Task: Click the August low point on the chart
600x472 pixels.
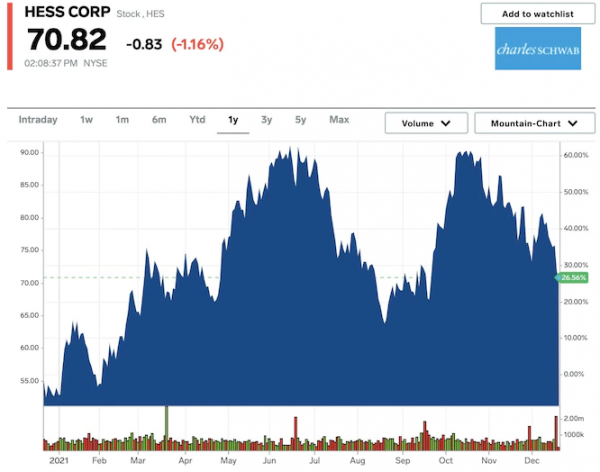Action: coord(384,322)
